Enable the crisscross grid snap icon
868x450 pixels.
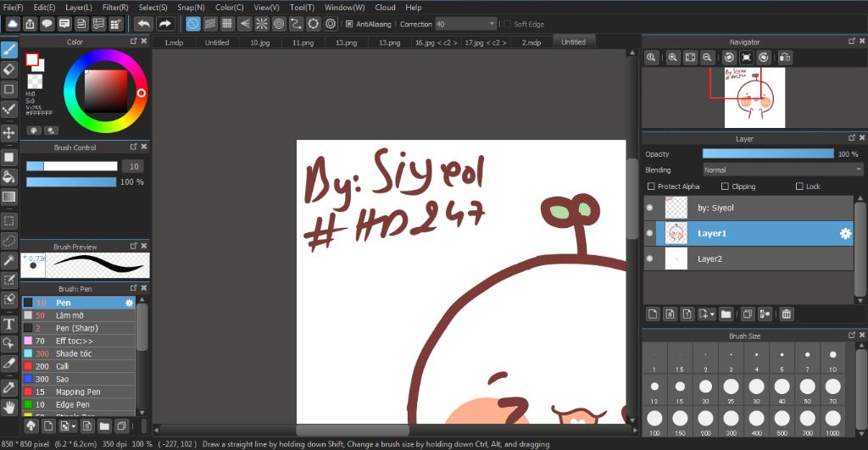tap(227, 24)
